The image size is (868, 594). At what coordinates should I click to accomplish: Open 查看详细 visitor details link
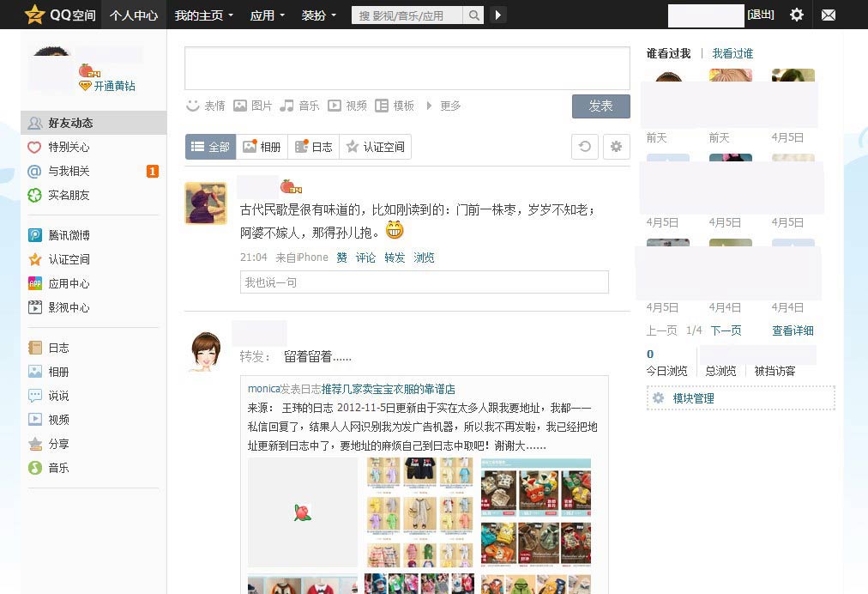(x=793, y=330)
